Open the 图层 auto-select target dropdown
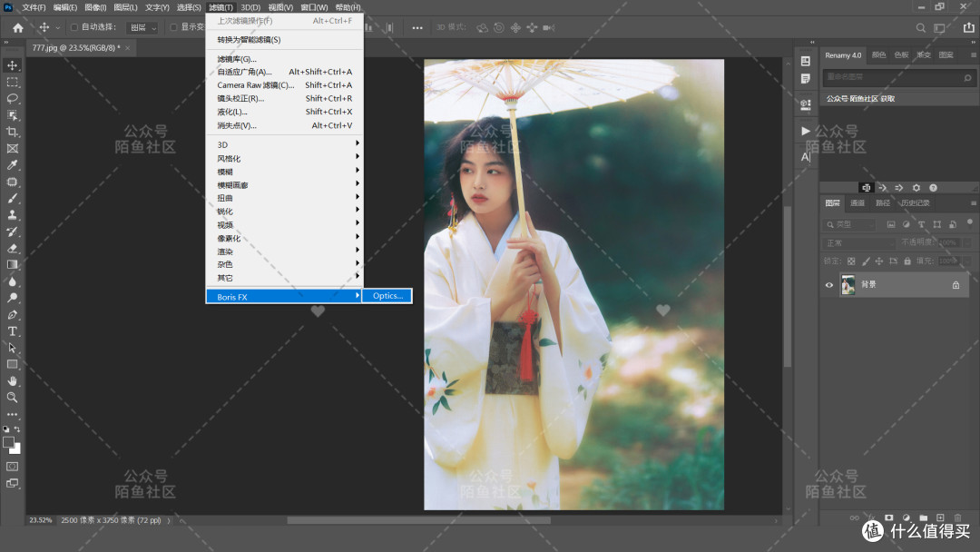Viewport: 980px width, 552px height. coord(142,28)
